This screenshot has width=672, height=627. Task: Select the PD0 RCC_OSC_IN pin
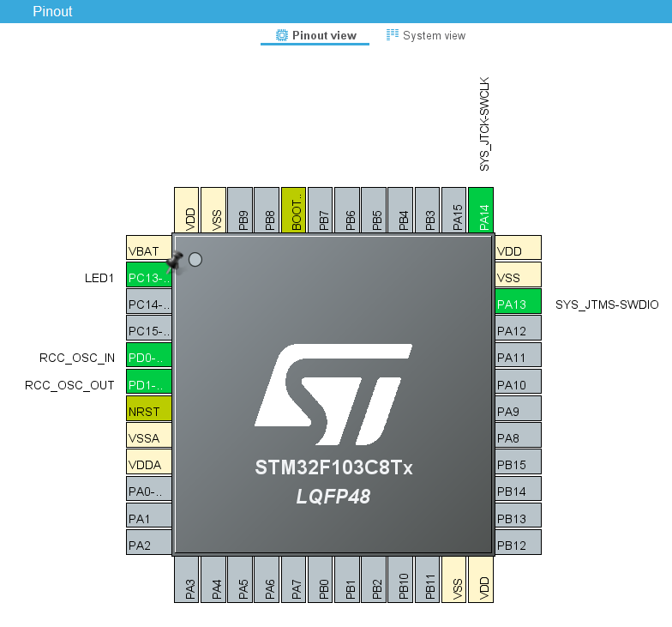pyautogui.click(x=149, y=355)
